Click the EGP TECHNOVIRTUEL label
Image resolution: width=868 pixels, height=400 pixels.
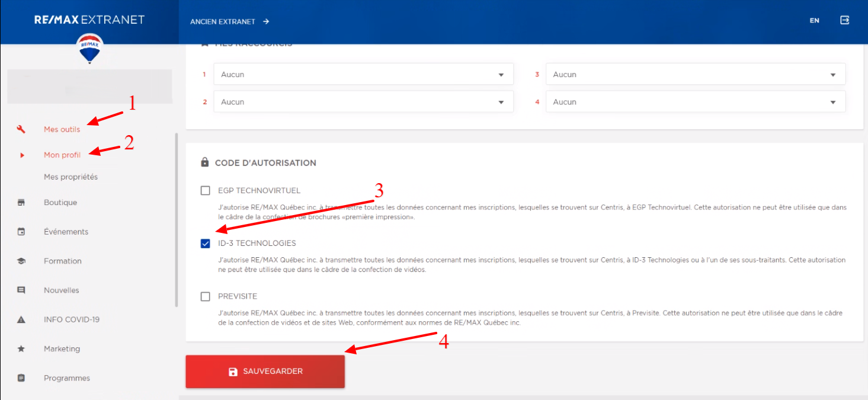260,191
